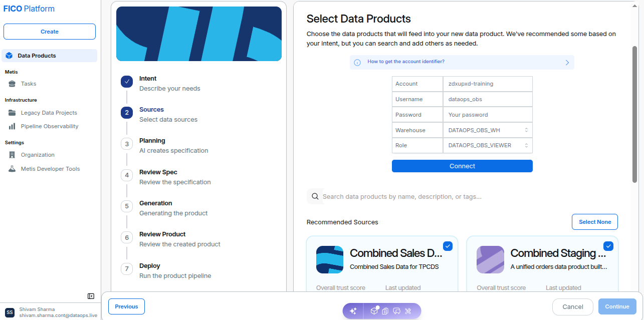The height and width of the screenshot is (320, 644).
Task: Click the Create button
Action: (50, 32)
